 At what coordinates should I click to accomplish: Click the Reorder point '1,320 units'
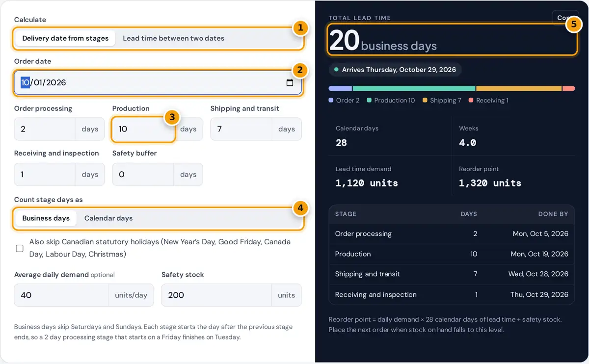(490, 183)
